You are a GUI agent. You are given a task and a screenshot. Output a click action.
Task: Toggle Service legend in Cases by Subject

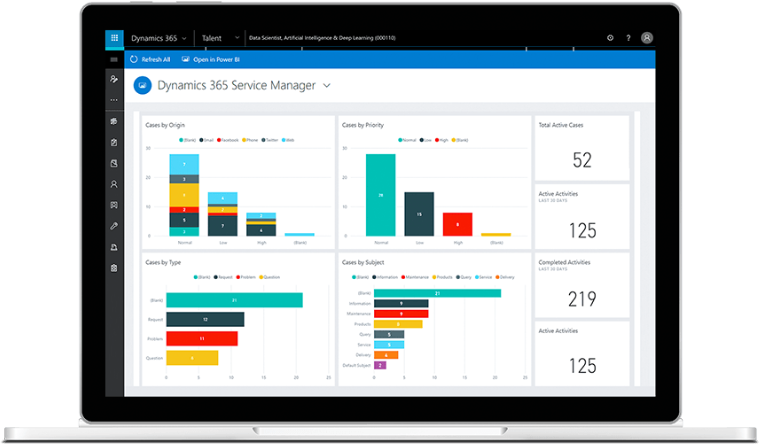point(483,277)
